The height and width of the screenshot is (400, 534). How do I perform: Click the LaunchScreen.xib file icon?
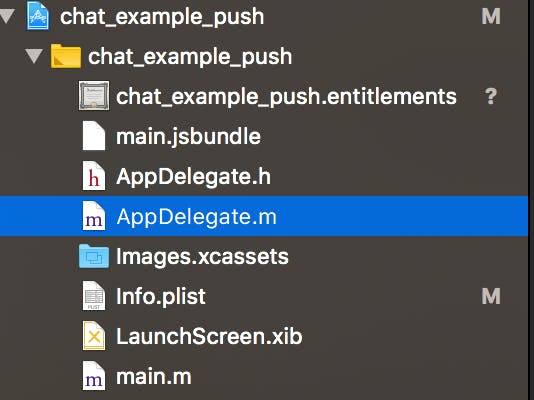pos(94,336)
